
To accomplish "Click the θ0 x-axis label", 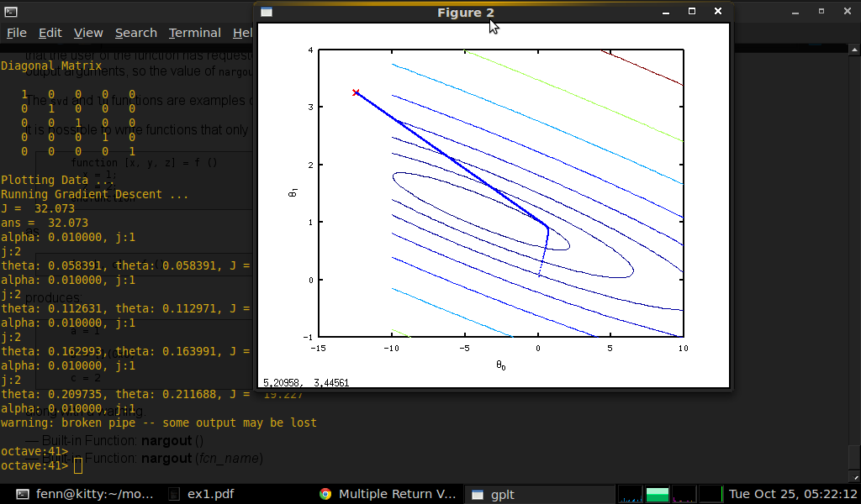I will 501,365.
